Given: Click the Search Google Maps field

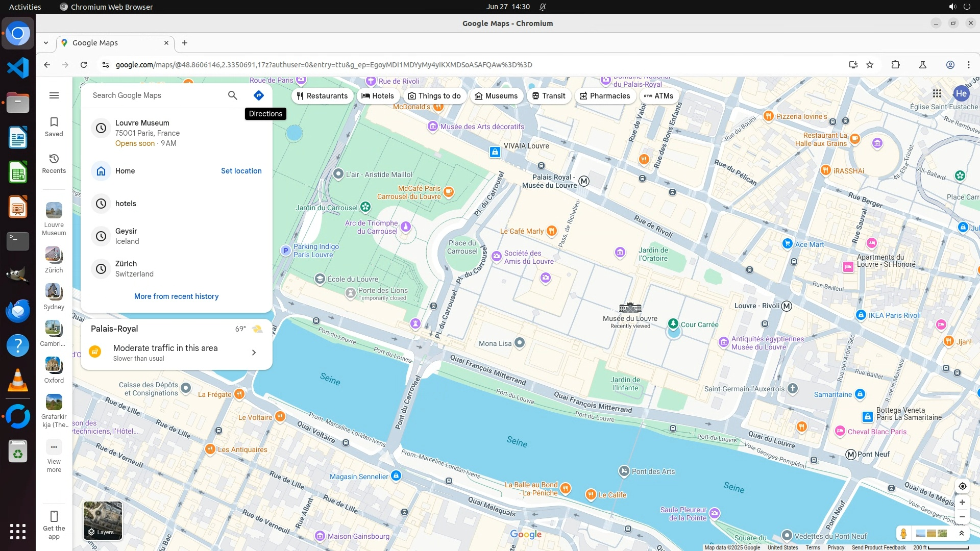Looking at the screenshot, I should click(153, 95).
